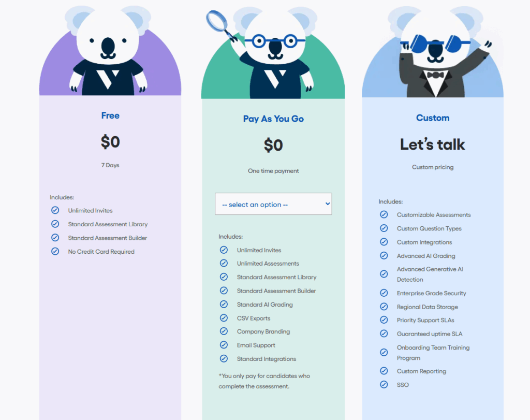Click checkmark icon beside Unlimited Assessments
The height and width of the screenshot is (420, 530).
point(224,263)
